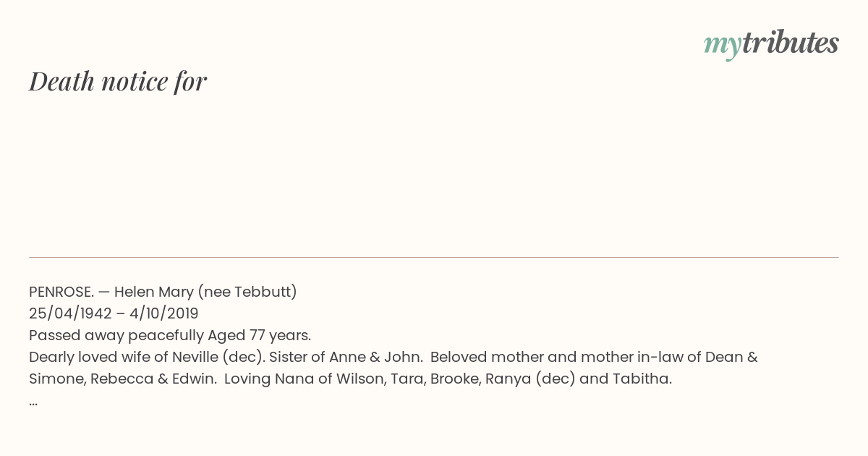This screenshot has width=868, height=456.
Task: Expand the truncated notice via the ellipsis
Action: [33, 402]
